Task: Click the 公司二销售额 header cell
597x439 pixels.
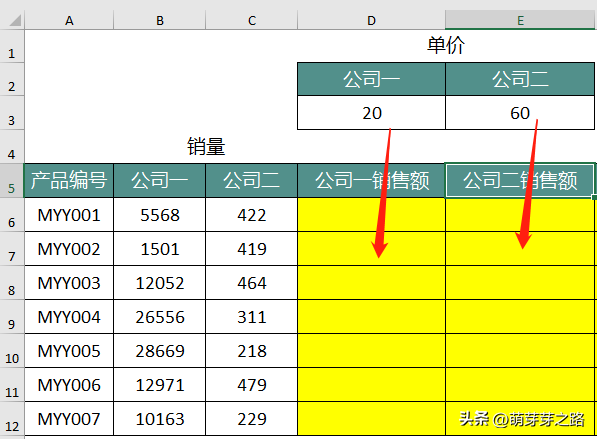Action: point(520,181)
